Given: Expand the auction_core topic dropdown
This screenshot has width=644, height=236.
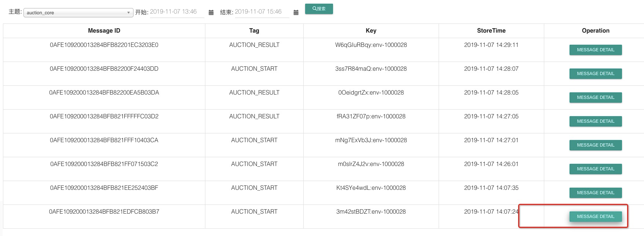Looking at the screenshot, I should 128,12.
